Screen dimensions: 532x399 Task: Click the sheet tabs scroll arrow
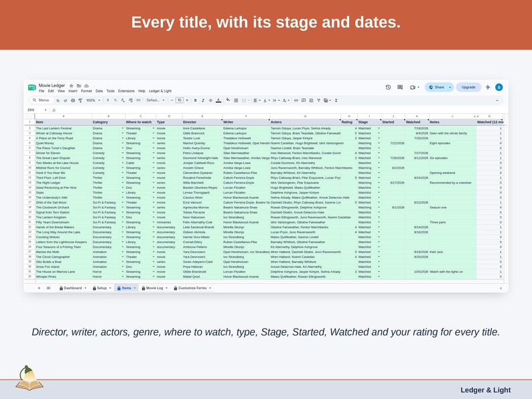point(501,288)
